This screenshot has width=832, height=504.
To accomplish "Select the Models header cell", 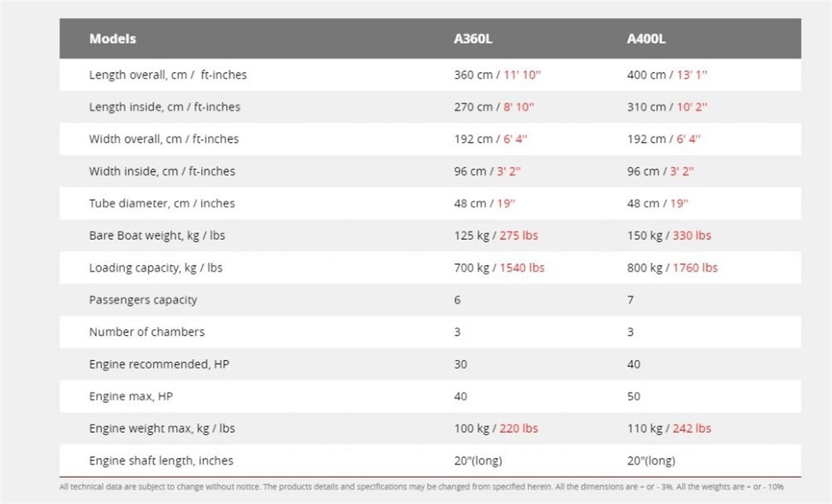I will 112,39.
